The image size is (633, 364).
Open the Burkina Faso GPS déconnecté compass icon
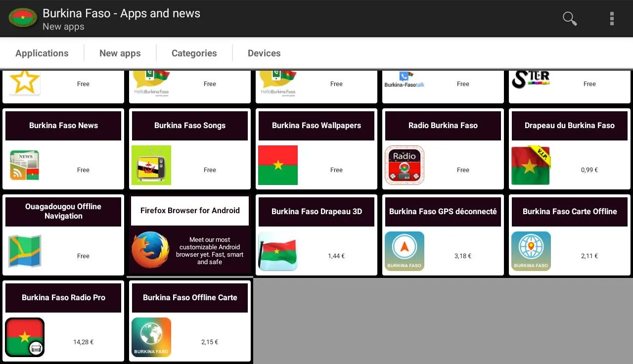click(x=405, y=251)
